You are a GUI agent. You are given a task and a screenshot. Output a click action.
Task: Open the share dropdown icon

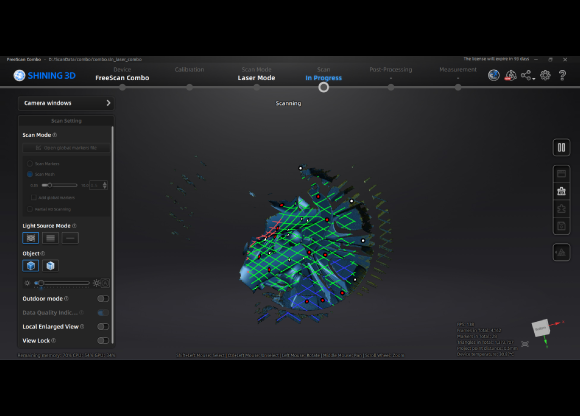coord(527,75)
